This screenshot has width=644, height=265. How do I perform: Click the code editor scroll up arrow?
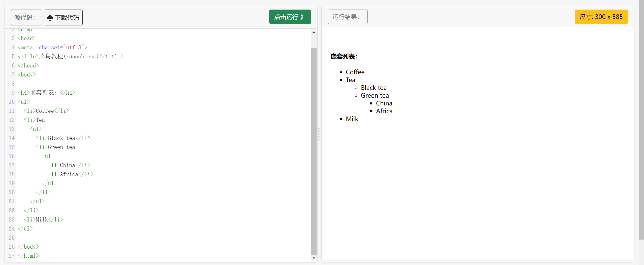click(314, 32)
